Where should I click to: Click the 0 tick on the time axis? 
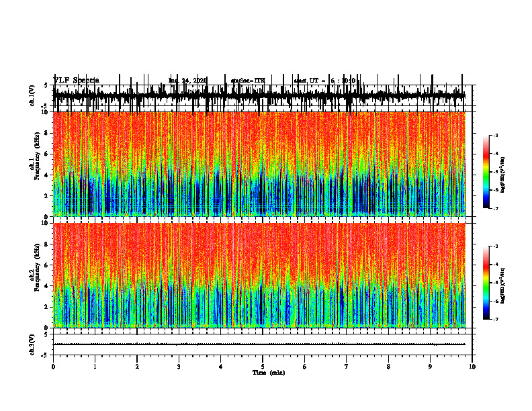click(53, 367)
